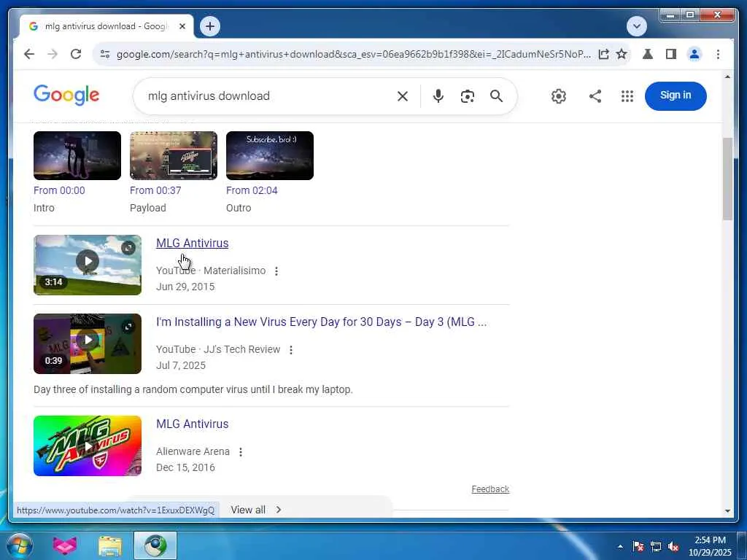Open more options for Materialisimo result
Viewport: 747px width, 560px height.
(x=276, y=271)
